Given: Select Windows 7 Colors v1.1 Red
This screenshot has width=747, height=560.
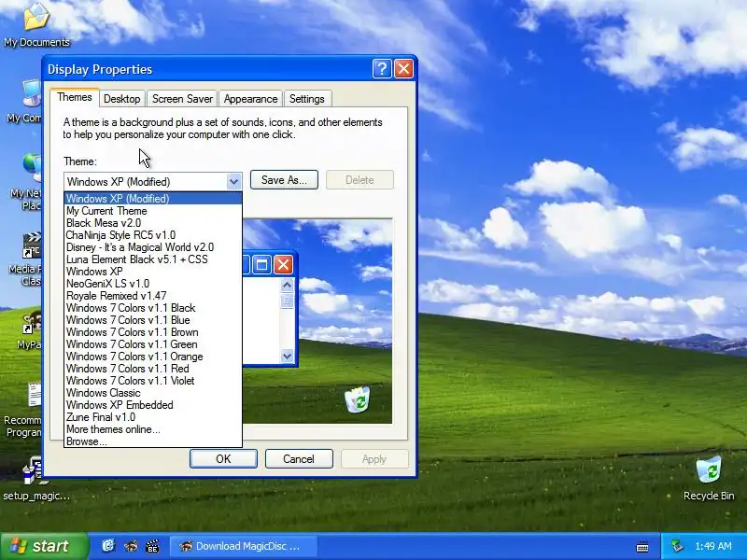Looking at the screenshot, I should click(x=153, y=369).
